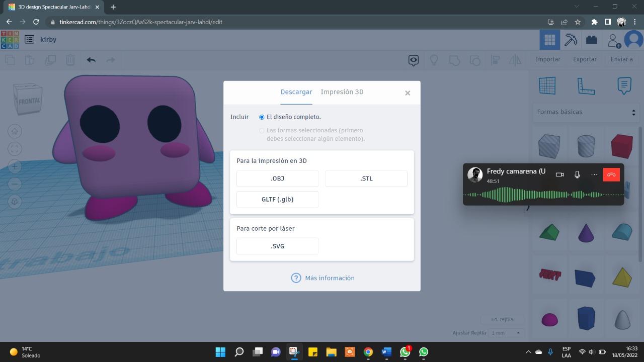Open the Windows Start menu

point(220,352)
